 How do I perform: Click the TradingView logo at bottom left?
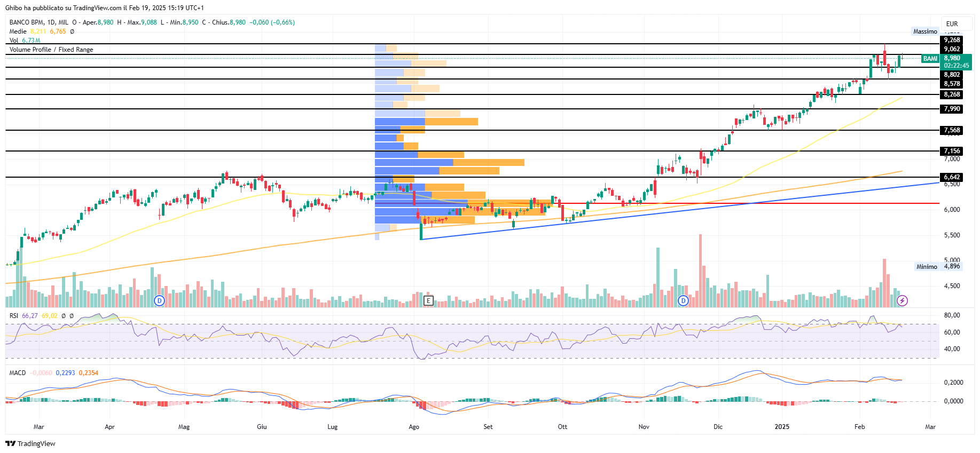click(30, 443)
